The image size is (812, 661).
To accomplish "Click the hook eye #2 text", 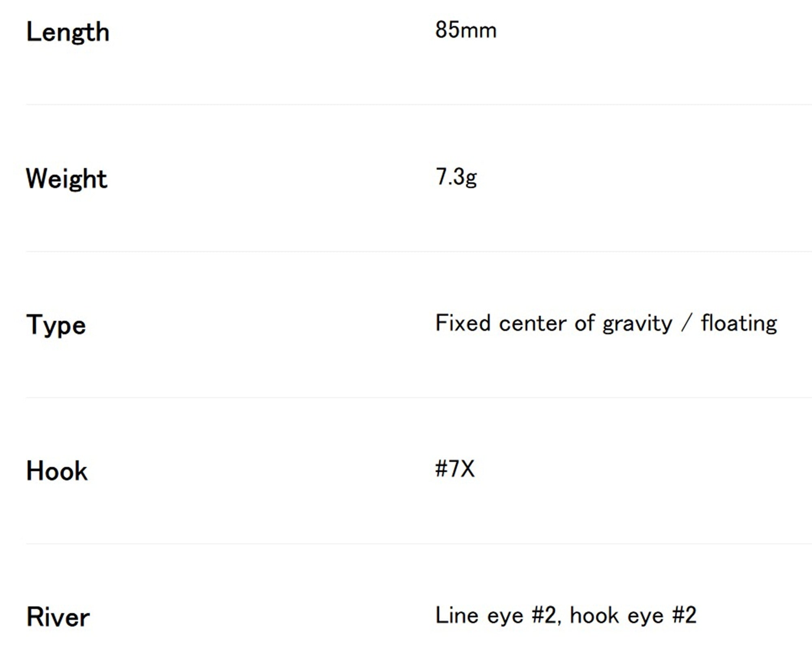I will (x=633, y=615).
